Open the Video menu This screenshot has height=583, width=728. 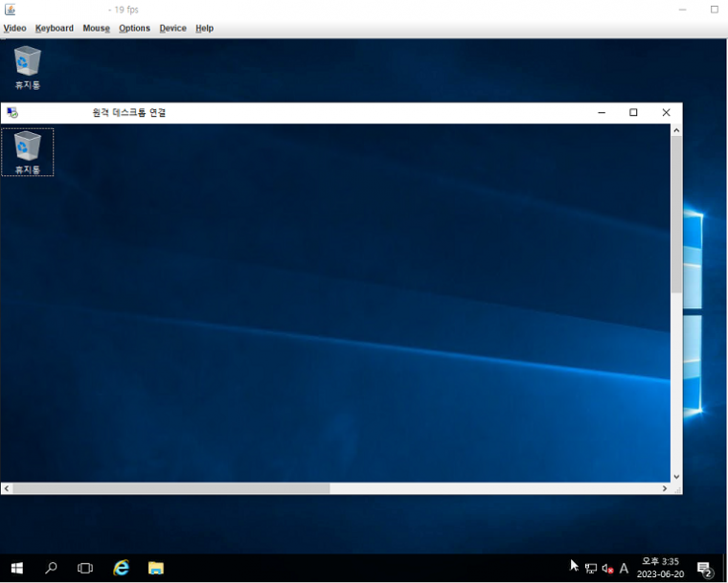pyautogui.click(x=15, y=29)
